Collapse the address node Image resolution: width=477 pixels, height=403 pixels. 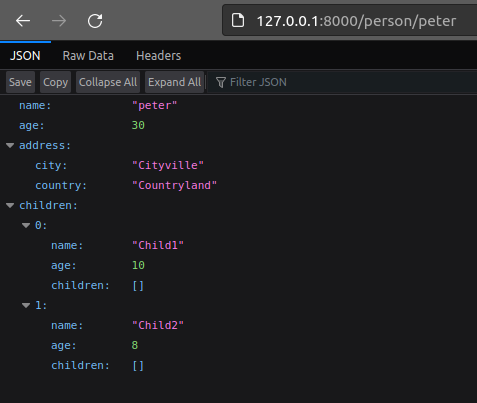pos(10,145)
